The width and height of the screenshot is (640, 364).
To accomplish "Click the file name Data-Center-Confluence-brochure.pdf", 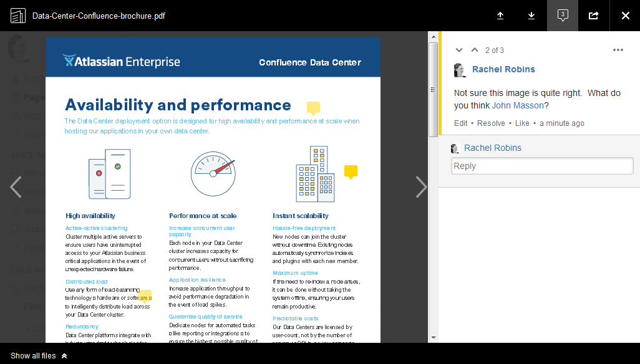I will 99,16.
